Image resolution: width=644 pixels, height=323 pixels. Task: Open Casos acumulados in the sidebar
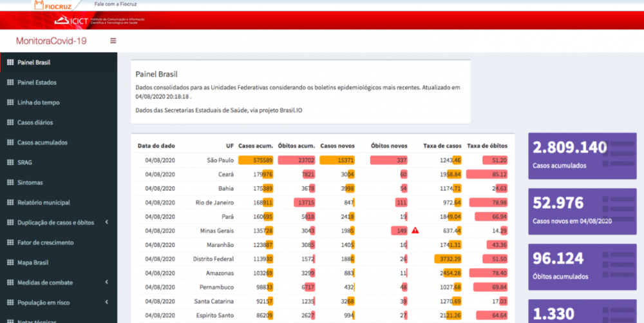[42, 142]
